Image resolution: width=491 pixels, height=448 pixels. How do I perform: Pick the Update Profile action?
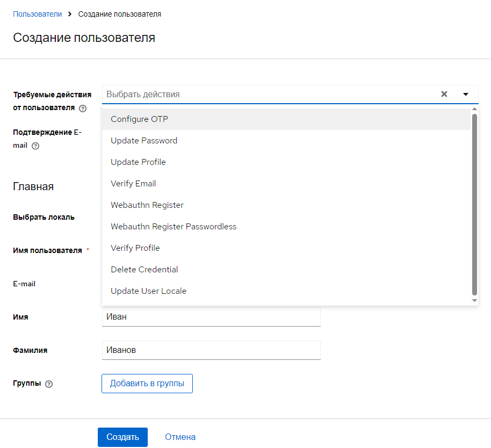[138, 162]
